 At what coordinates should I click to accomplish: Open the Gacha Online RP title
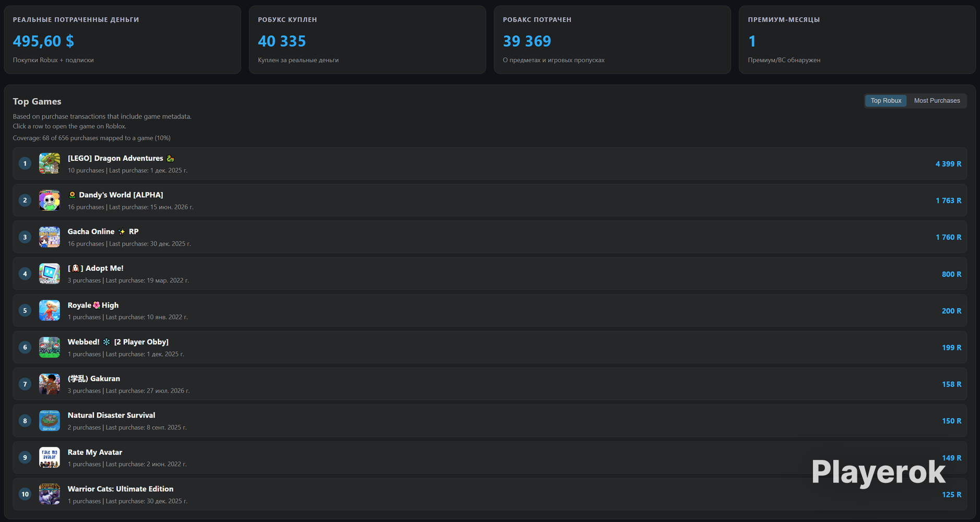pyautogui.click(x=103, y=231)
